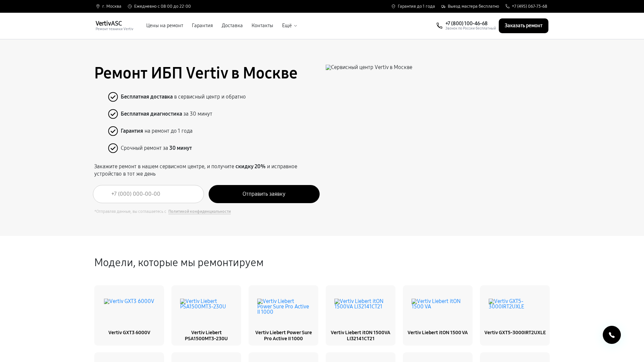644x362 pixels.
Task: Expand the Ещё dropdown menu
Action: click(289, 25)
